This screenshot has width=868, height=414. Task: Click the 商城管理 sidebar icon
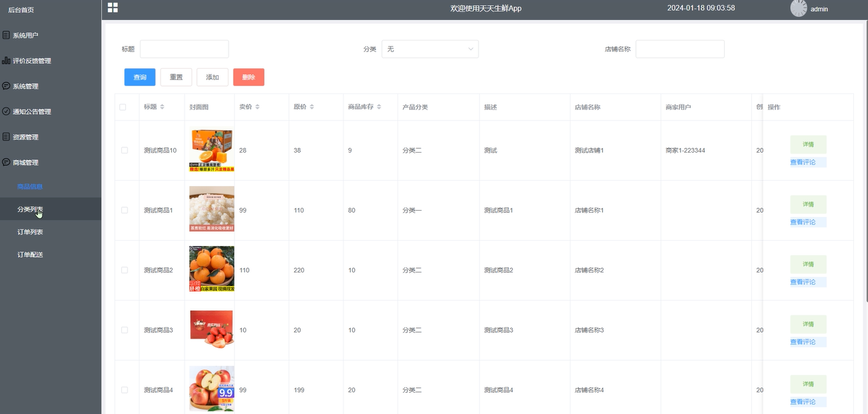[x=6, y=161]
